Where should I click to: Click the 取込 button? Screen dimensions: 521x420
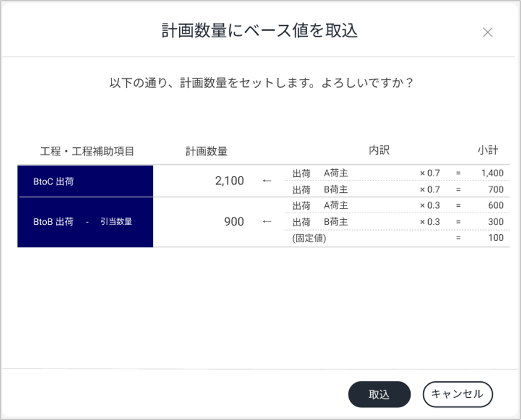[x=379, y=394]
